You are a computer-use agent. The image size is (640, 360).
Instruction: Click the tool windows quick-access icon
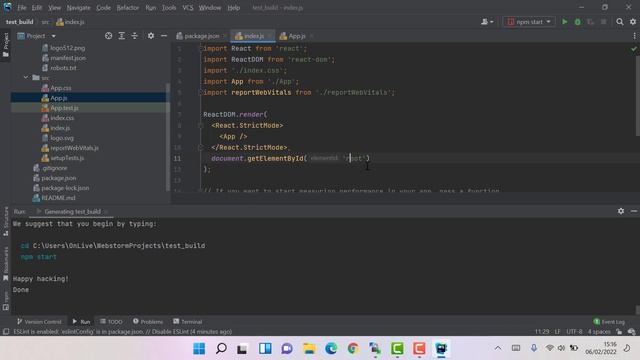point(6,331)
